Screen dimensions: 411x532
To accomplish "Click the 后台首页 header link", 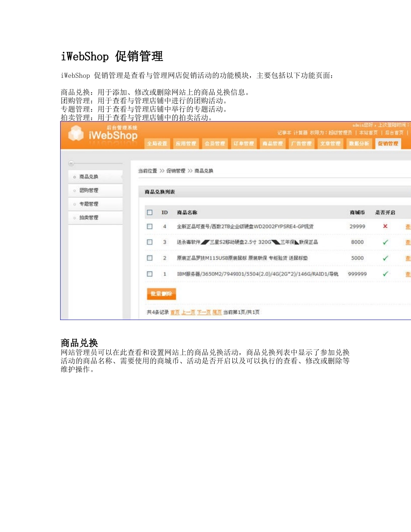I will 394,133.
